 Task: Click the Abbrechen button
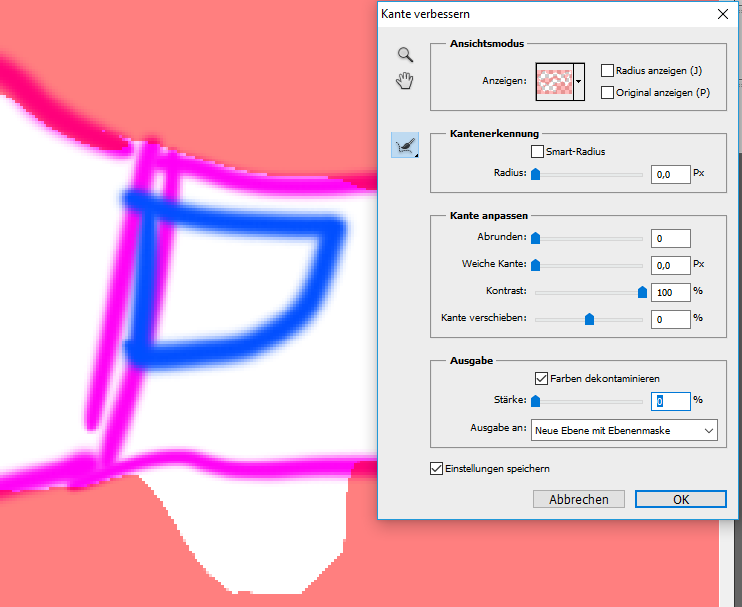pos(579,499)
